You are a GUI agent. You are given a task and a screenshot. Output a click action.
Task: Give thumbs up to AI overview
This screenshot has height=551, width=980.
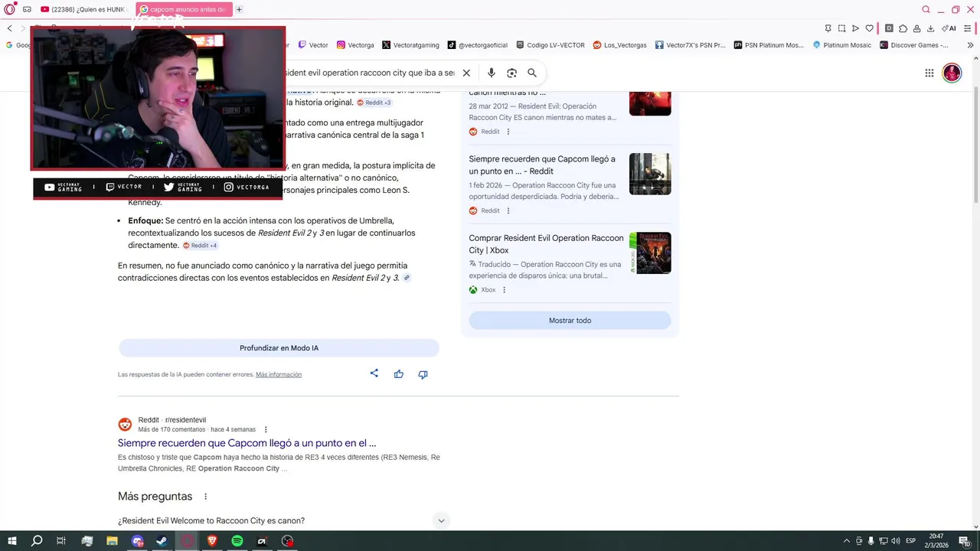(399, 374)
